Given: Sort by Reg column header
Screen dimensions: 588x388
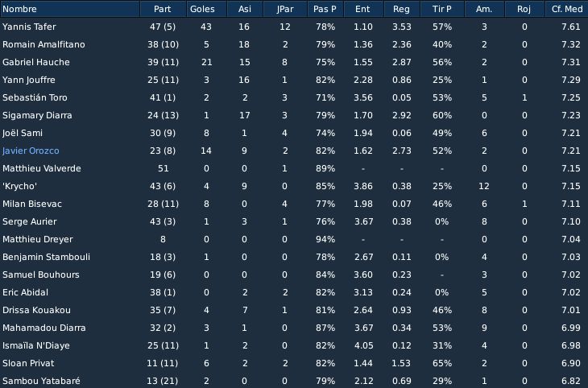Looking at the screenshot, I should 402,9.
